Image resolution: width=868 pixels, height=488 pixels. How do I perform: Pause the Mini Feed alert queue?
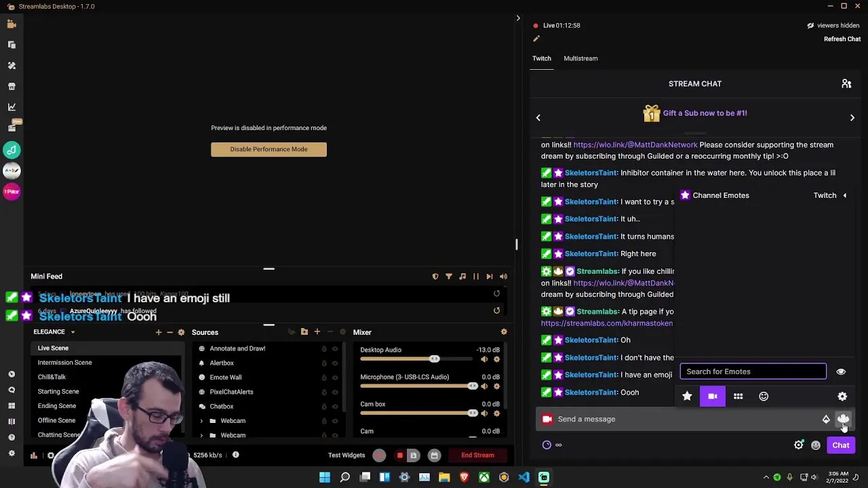click(476, 277)
